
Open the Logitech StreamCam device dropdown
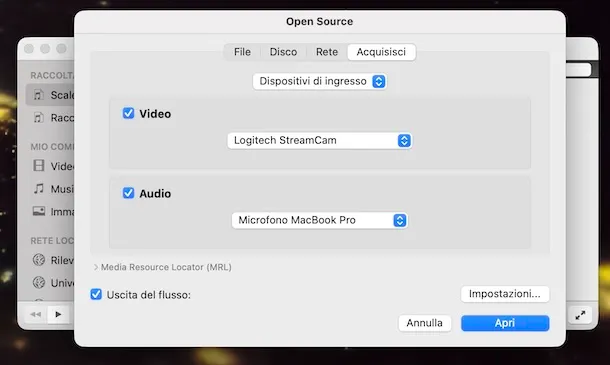(x=319, y=140)
